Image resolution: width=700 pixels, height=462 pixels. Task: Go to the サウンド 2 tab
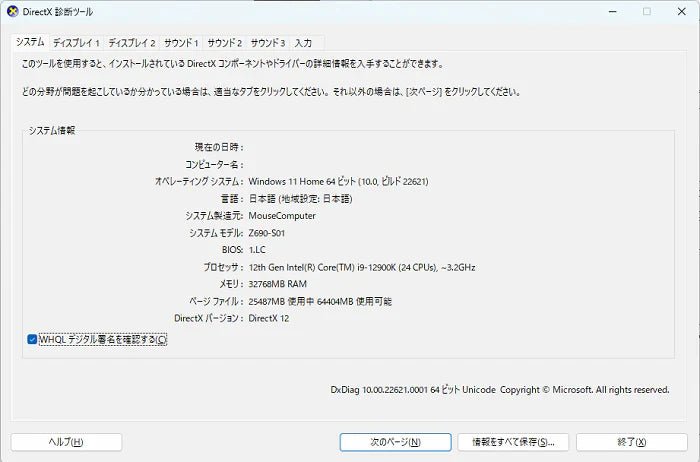pos(225,43)
